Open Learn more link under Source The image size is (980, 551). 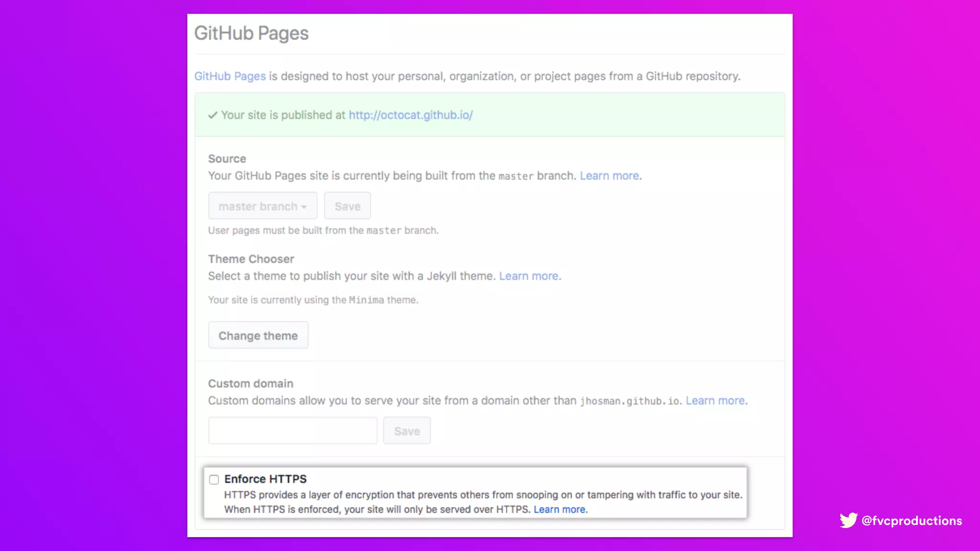pos(609,176)
